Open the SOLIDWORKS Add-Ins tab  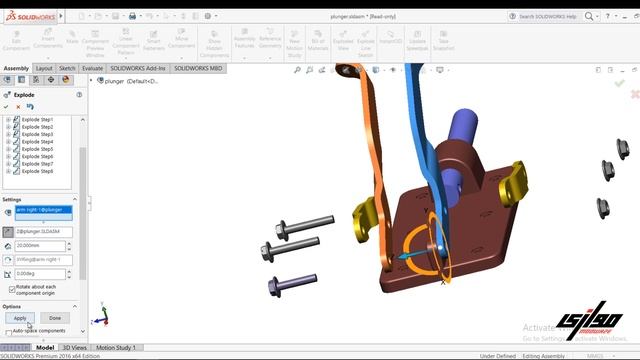pyautogui.click(x=138, y=68)
